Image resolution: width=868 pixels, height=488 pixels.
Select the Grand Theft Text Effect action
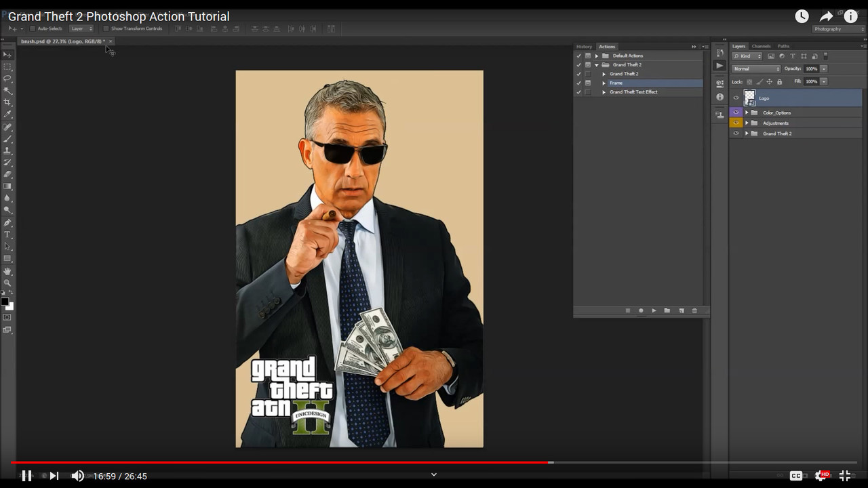tap(633, 92)
